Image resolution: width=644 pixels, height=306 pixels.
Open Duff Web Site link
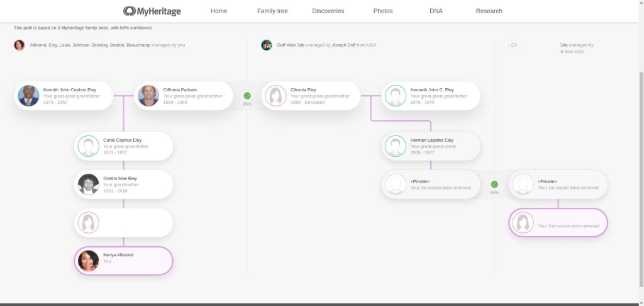(291, 45)
